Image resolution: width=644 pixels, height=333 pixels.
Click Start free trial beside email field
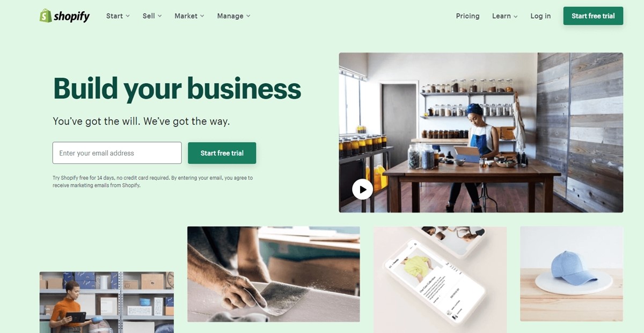coord(222,153)
